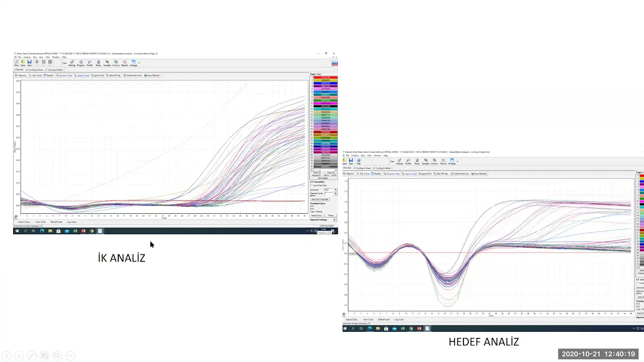Click Import Curve button
The image size is (644, 362).
tap(317, 215)
